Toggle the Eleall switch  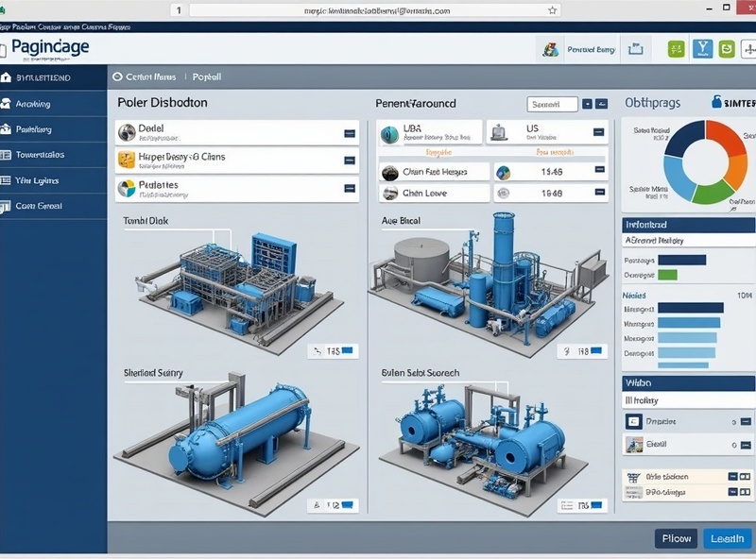click(x=746, y=445)
